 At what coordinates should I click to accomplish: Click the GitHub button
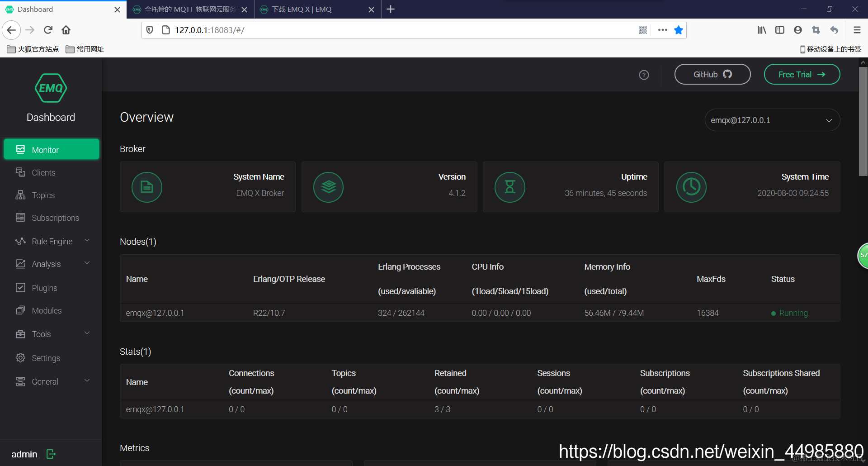tap(712, 74)
